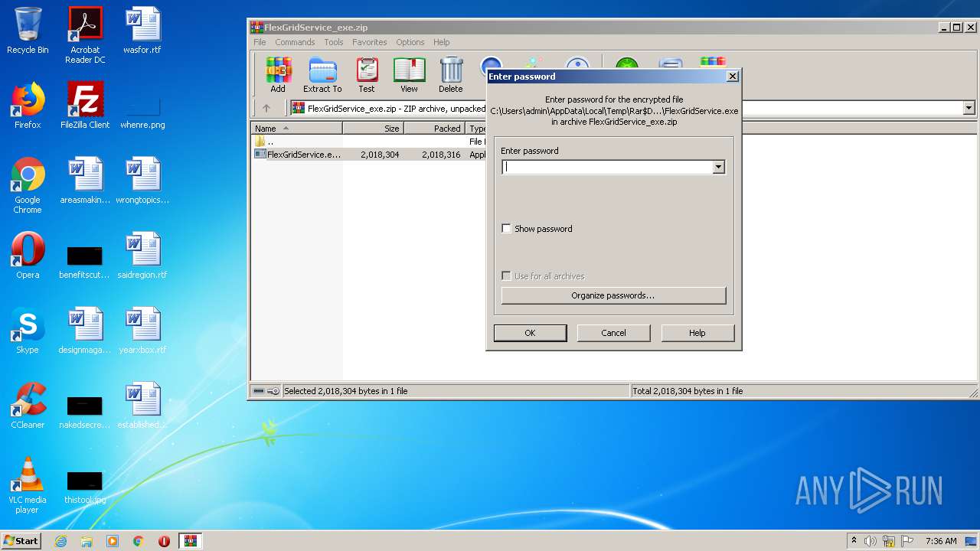Select the wasfor.rtf desktop file

[142, 31]
